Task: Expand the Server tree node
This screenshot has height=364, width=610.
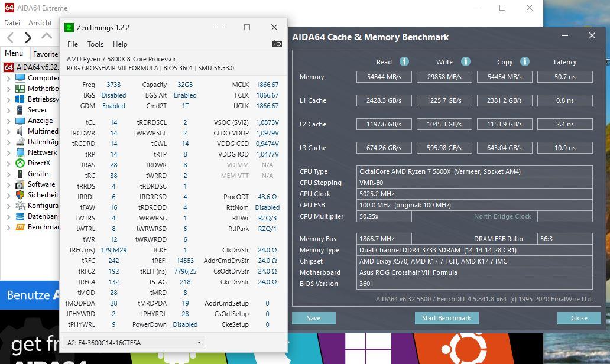Action: coord(8,110)
